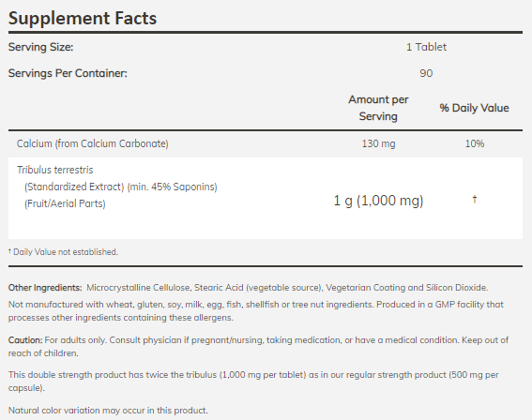
Task: Click the Natural color variation note
Action: coord(108,411)
